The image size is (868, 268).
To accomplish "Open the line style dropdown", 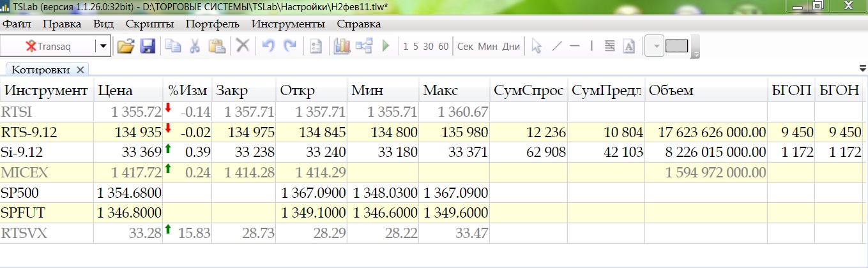I will [655, 46].
